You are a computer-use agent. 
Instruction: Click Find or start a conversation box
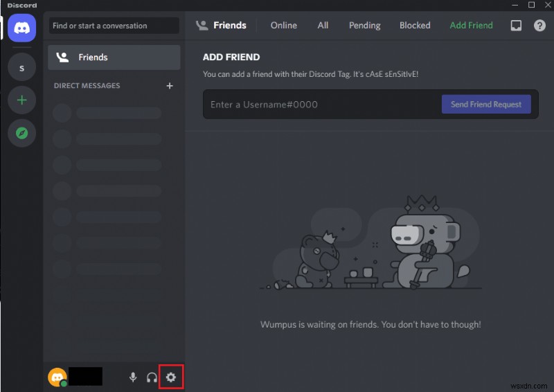114,26
